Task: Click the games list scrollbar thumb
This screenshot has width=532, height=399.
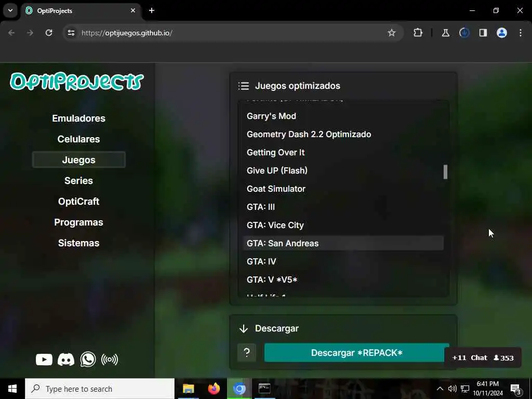Action: click(445, 171)
